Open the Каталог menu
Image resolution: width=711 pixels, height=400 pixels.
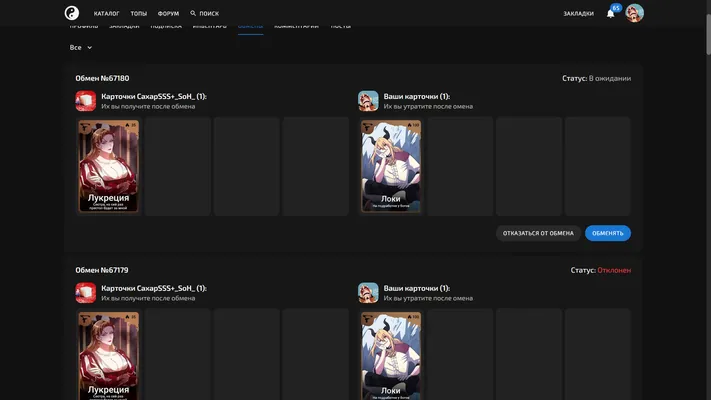click(107, 14)
